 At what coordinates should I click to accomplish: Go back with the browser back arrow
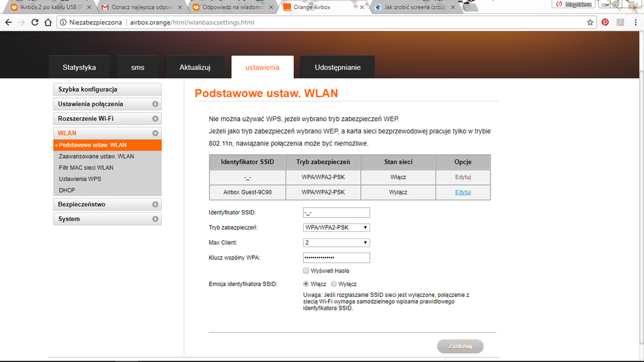coord(8,23)
